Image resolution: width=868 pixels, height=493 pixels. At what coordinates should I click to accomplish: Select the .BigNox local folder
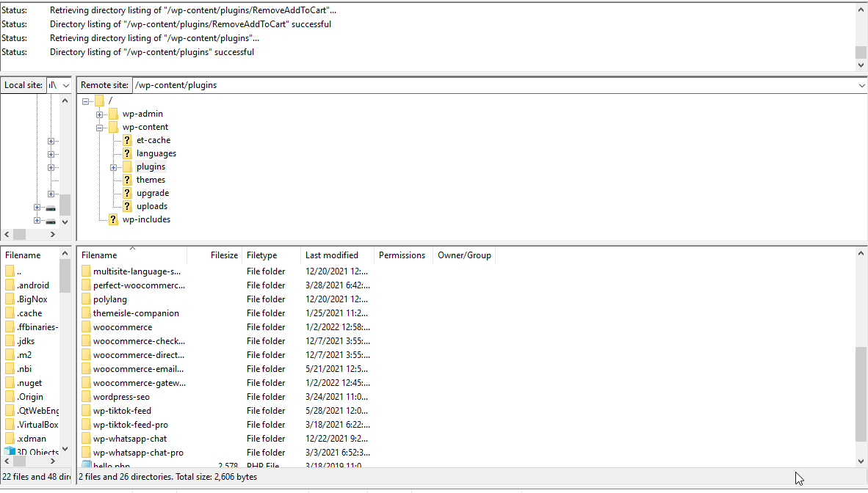click(32, 299)
